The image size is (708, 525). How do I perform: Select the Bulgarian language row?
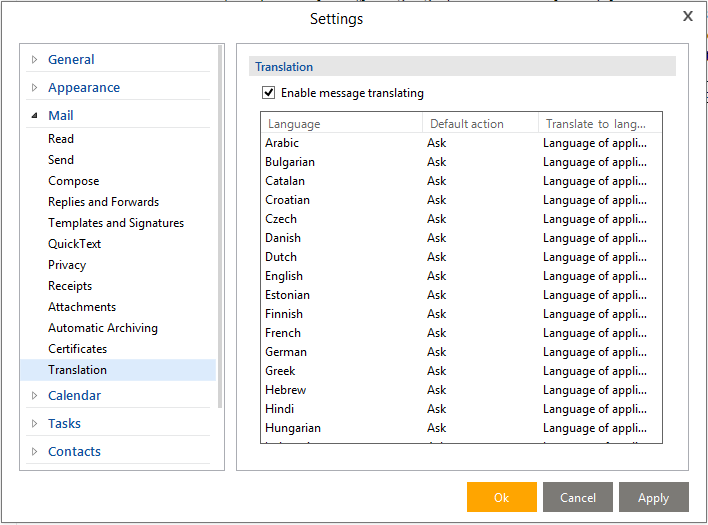point(461,162)
